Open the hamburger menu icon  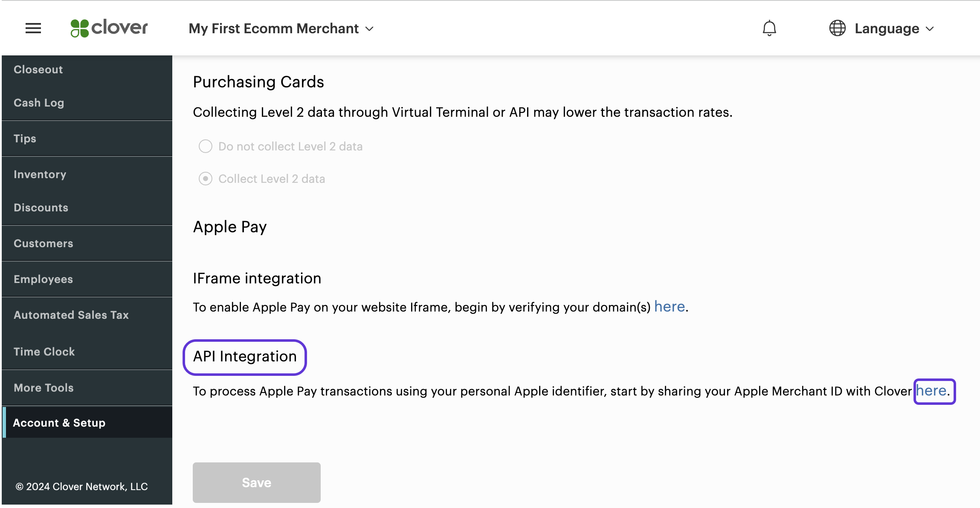point(32,27)
